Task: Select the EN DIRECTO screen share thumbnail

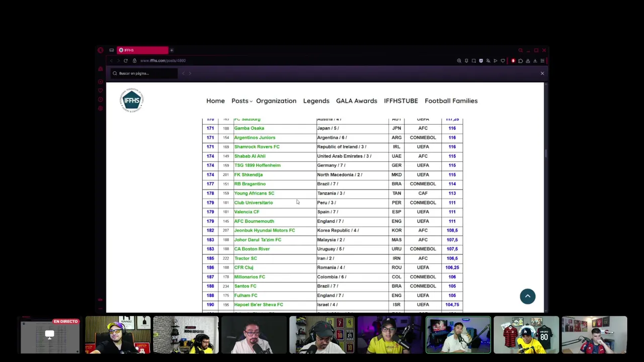Action: point(49,335)
